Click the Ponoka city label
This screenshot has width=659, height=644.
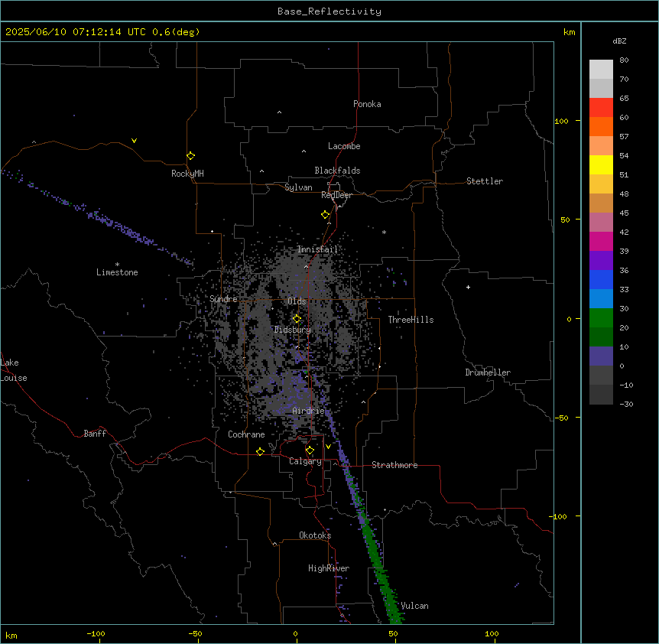point(367,104)
